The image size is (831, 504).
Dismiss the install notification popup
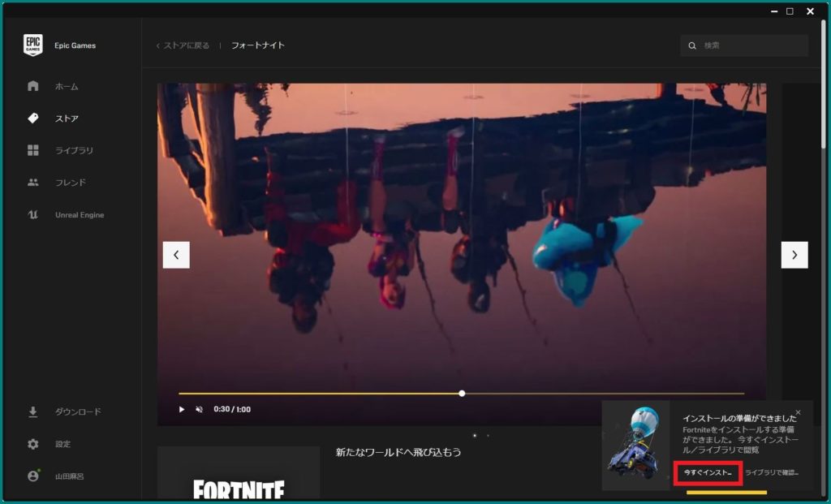coord(799,412)
